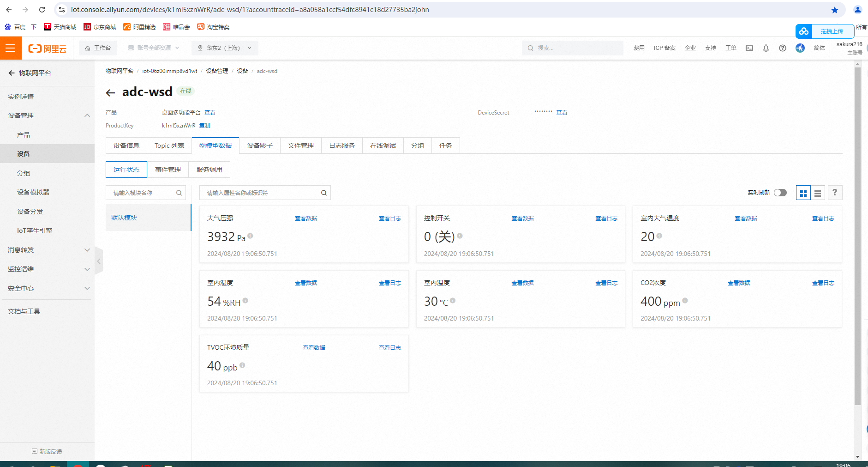
Task: Open the 账号全部资源 dropdown
Action: 153,48
